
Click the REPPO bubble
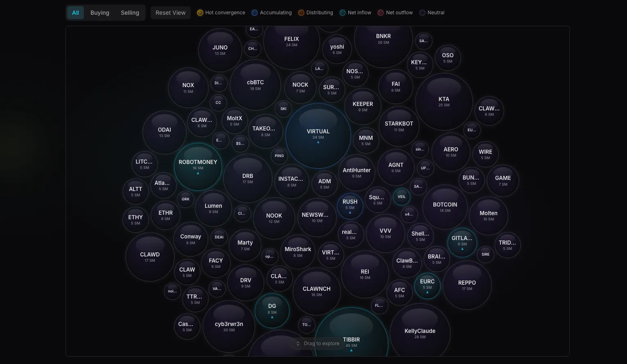[x=467, y=285]
